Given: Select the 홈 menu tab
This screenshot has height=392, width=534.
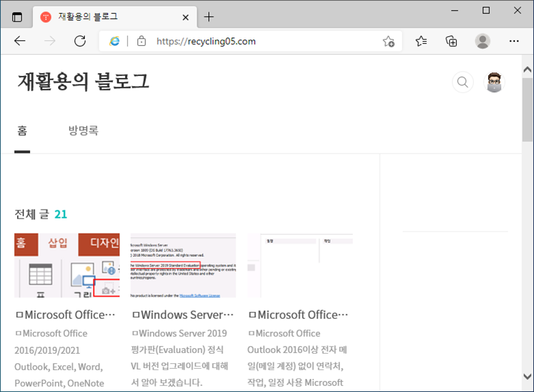Looking at the screenshot, I should coord(22,130).
